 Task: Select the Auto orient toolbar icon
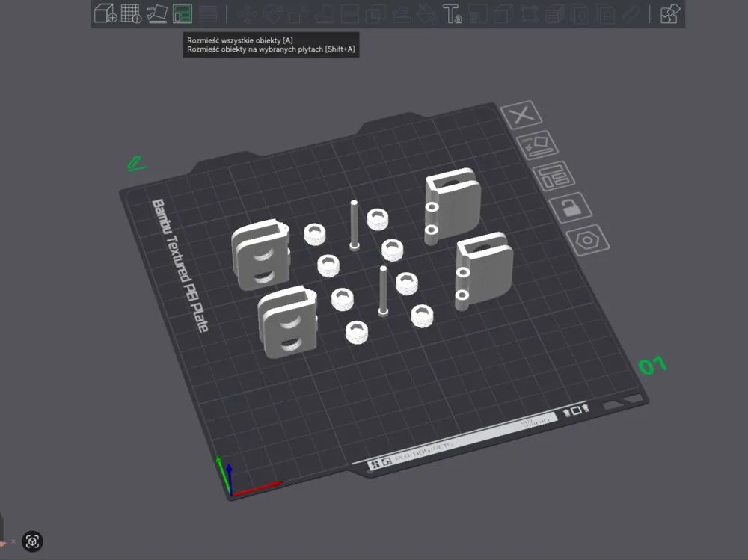tap(156, 14)
